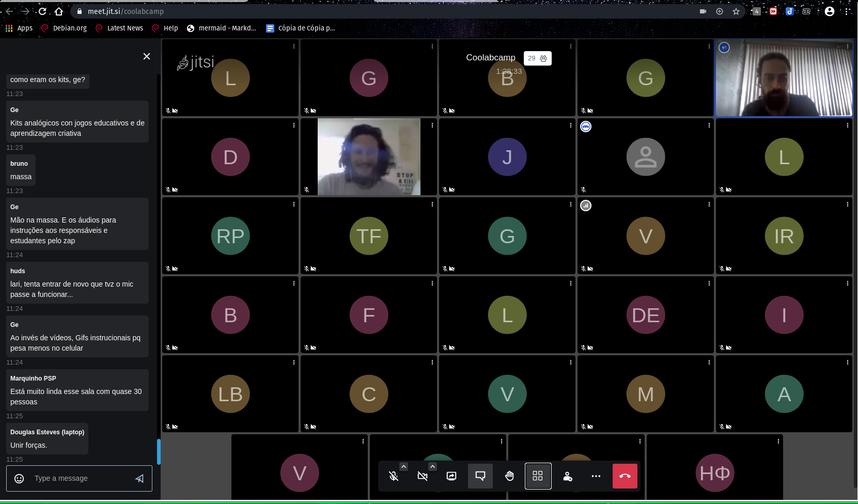Unmute the microphone in the toolbar
The width and height of the screenshot is (858, 504).
394,476
